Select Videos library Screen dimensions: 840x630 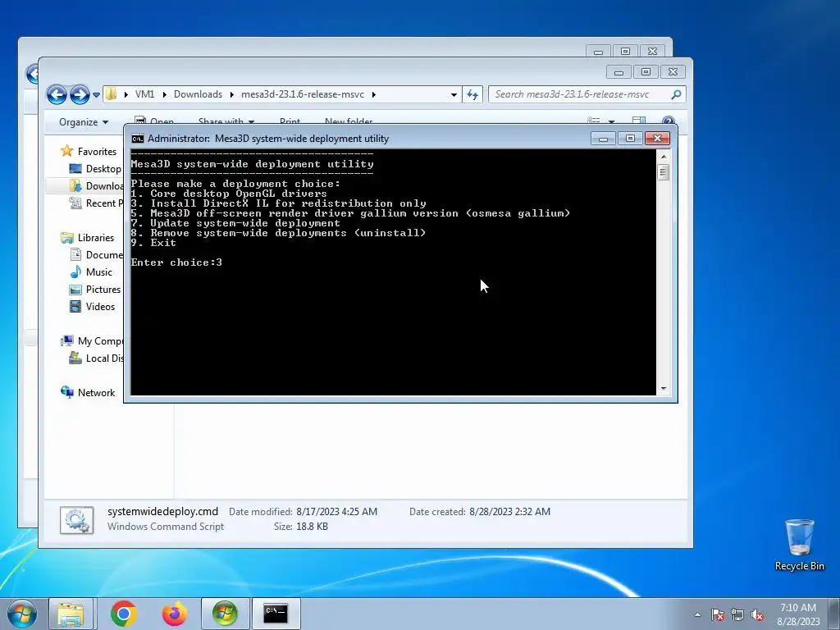100,307
